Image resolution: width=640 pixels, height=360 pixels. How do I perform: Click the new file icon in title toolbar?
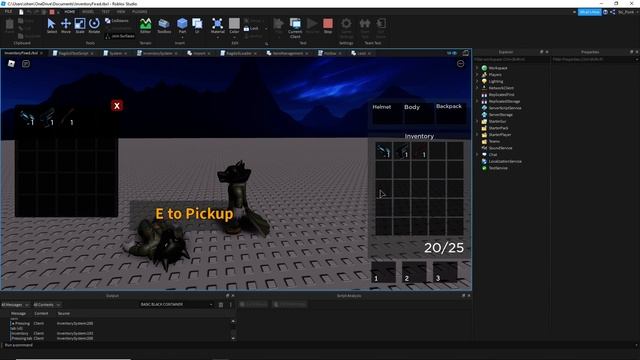[x=21, y=12]
